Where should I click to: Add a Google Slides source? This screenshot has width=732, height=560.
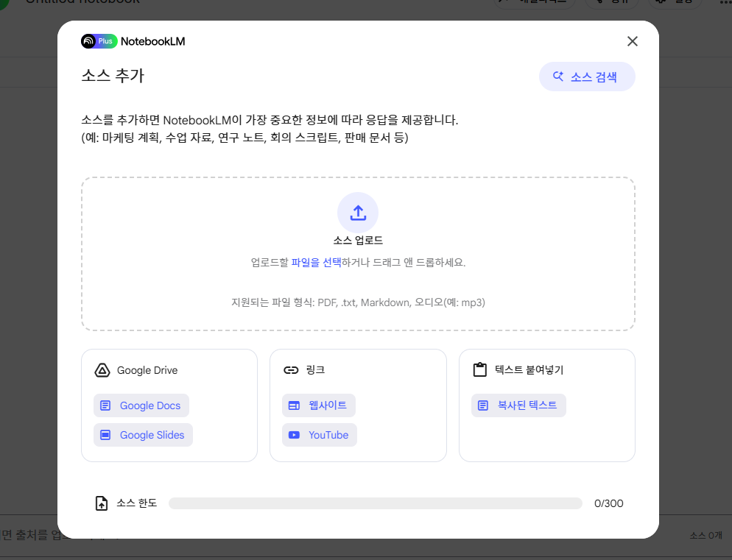click(144, 435)
